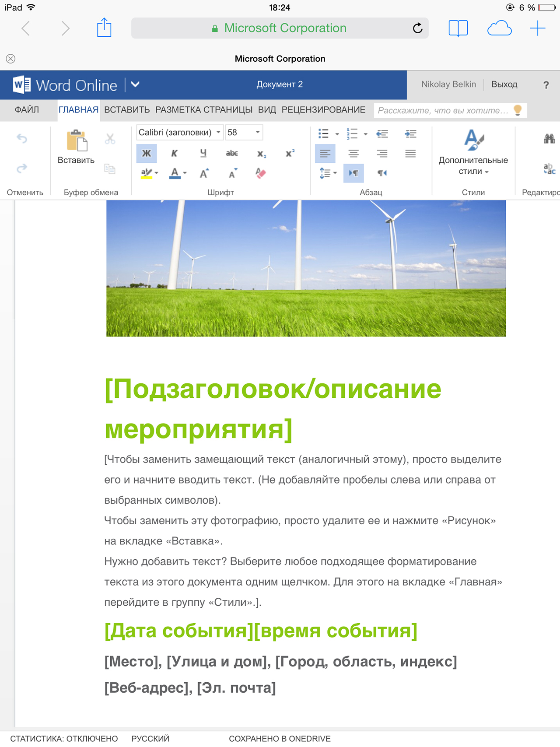Click the clear formatting eraser icon
The width and height of the screenshot is (560, 747).
pyautogui.click(x=260, y=173)
